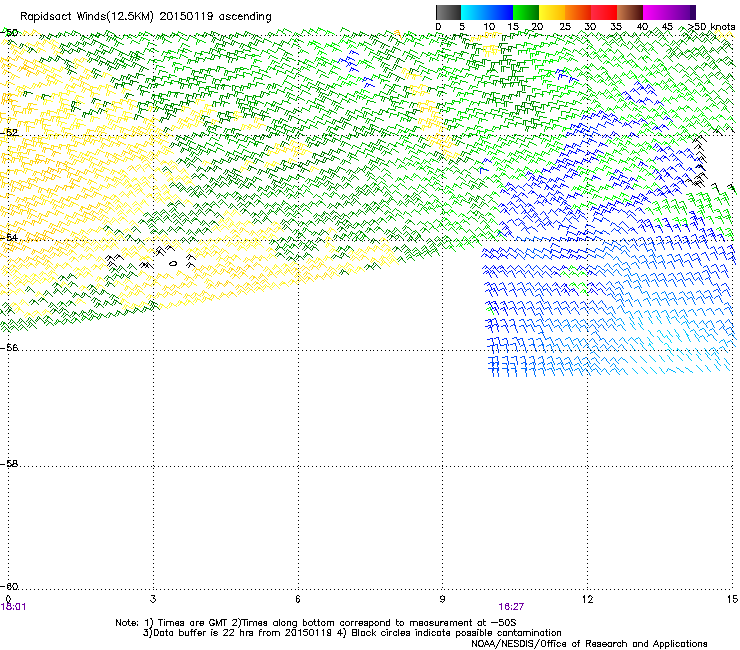Click the cyan-blue 5-15 knots color segment

(x=487, y=12)
